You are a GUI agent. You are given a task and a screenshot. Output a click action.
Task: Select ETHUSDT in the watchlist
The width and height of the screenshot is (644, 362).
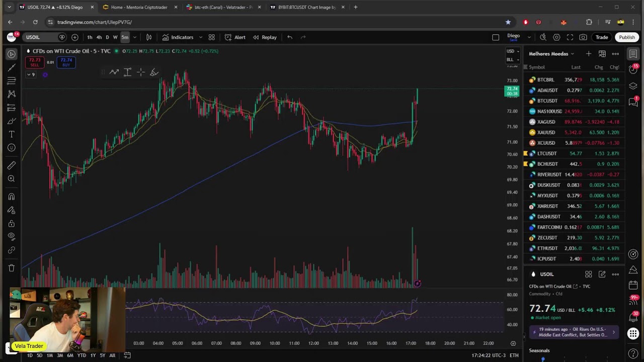(x=574, y=248)
